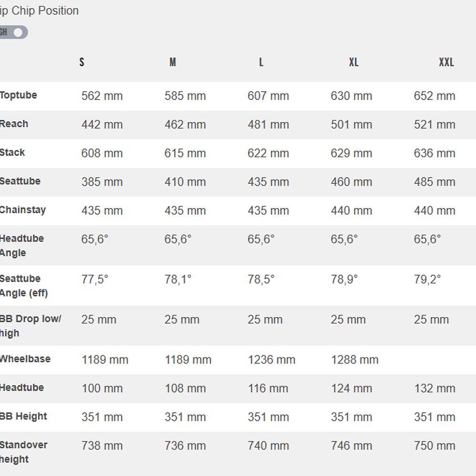Select the Reach row label
Viewport: 476px width, 476px height.
click(14, 124)
